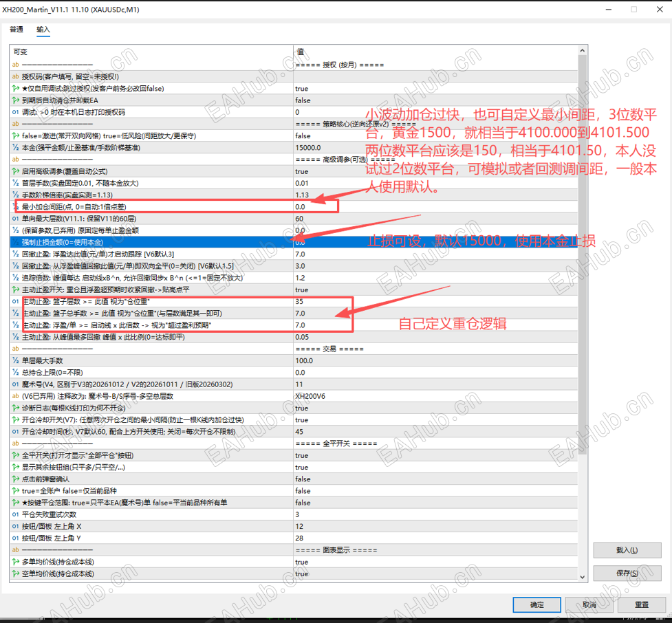Toggle true value of ★仅自用调试 row
The image size is (672, 623).
click(x=302, y=89)
